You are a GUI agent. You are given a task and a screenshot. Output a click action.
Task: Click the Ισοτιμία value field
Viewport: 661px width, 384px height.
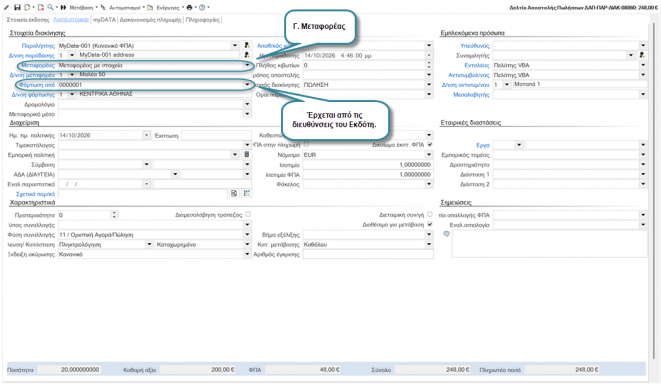pos(368,165)
